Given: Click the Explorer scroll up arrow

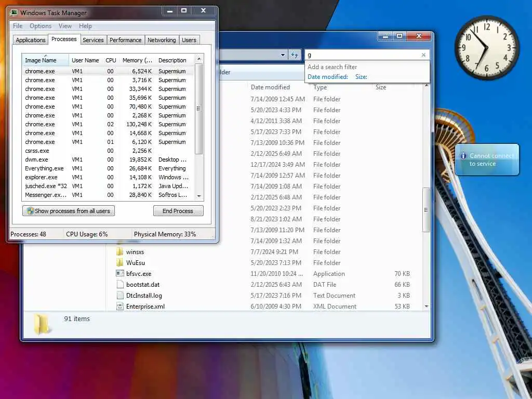Looking at the screenshot, I should click(x=426, y=85).
